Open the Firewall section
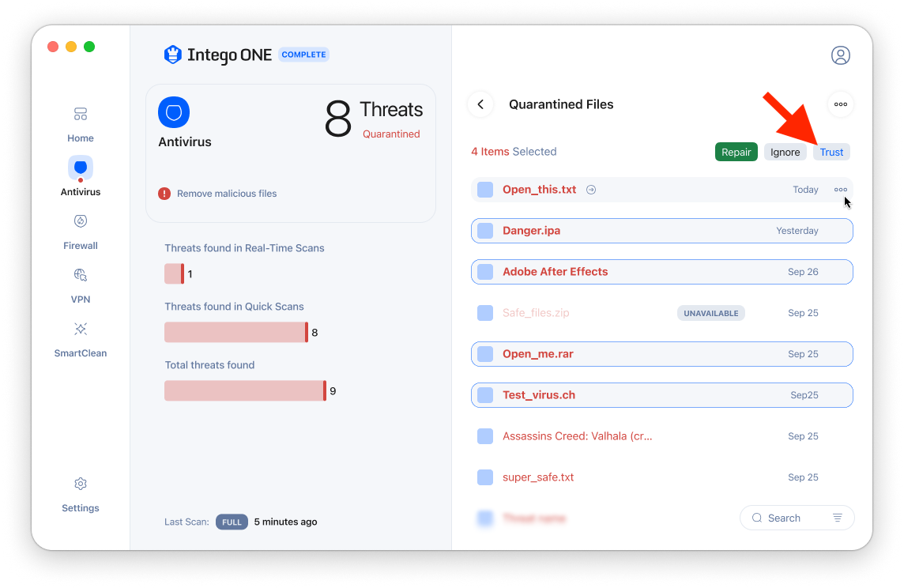The image size is (904, 588). (x=80, y=232)
